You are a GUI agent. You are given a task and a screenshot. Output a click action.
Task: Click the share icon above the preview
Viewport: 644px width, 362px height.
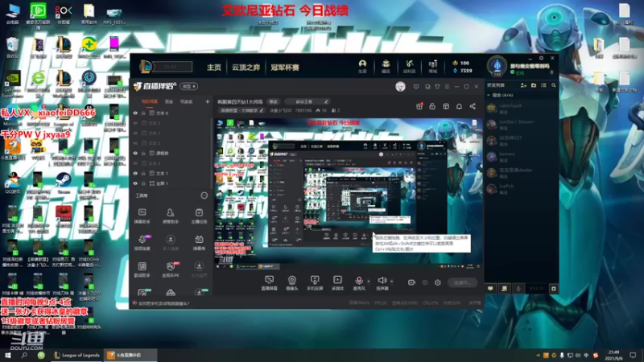[473, 106]
